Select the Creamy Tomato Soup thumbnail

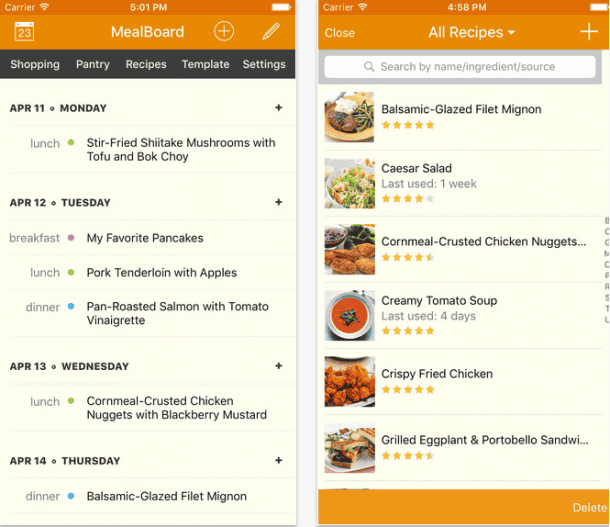[x=350, y=315]
